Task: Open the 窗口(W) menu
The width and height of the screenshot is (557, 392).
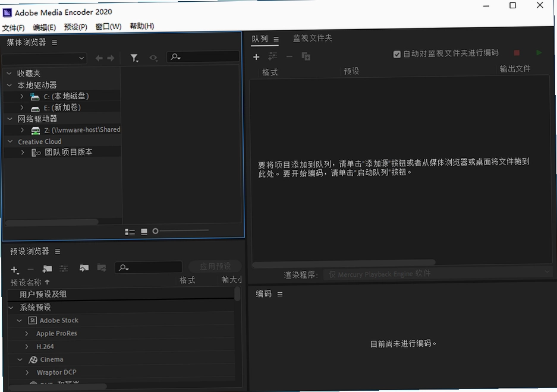Action: tap(108, 27)
